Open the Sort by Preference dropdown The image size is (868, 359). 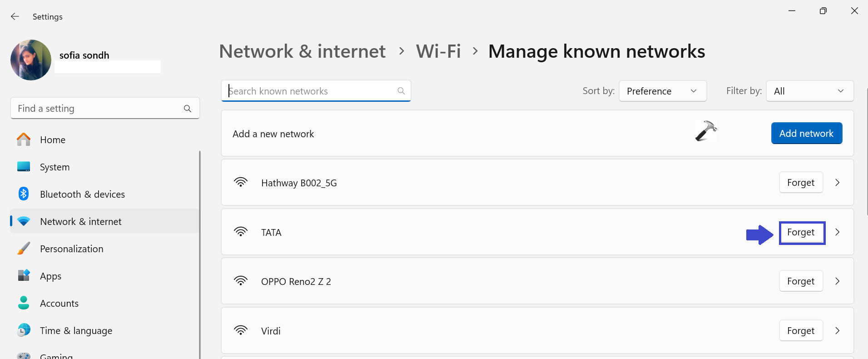click(x=662, y=91)
